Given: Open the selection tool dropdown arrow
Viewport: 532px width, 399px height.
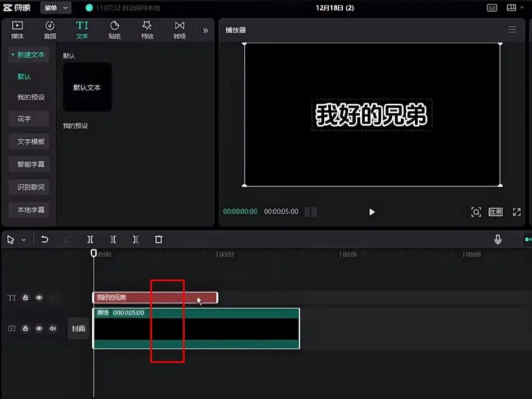Looking at the screenshot, I should tap(24, 240).
